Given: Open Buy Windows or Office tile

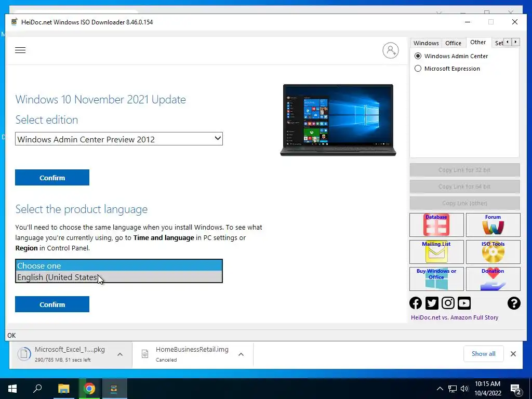Looking at the screenshot, I should click(x=436, y=279).
